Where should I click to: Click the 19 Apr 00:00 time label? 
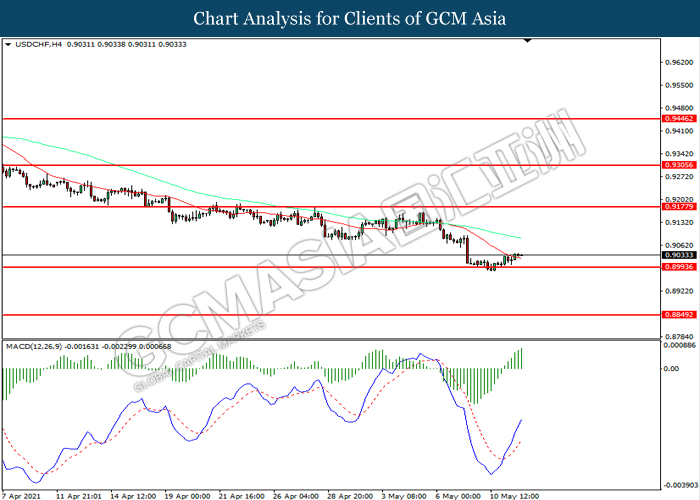pyautogui.click(x=188, y=496)
